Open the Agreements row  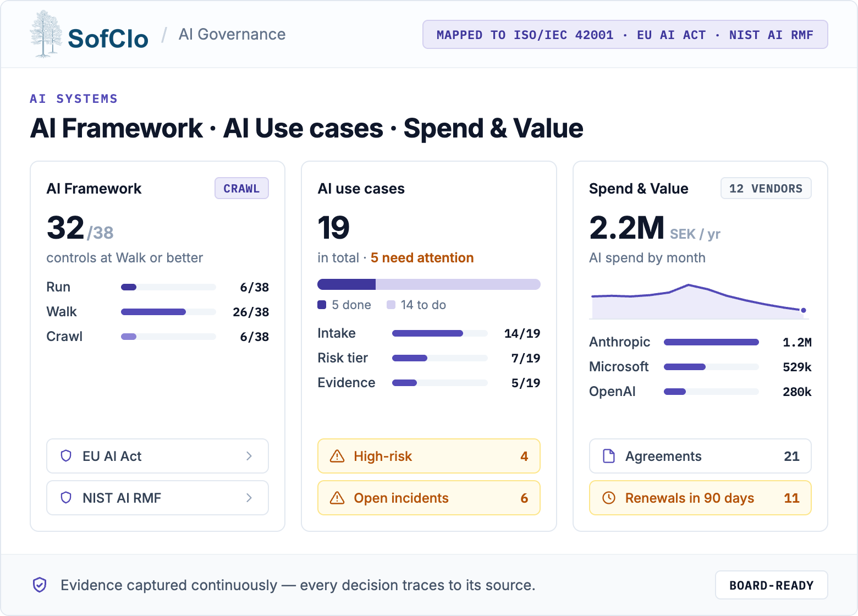click(700, 456)
